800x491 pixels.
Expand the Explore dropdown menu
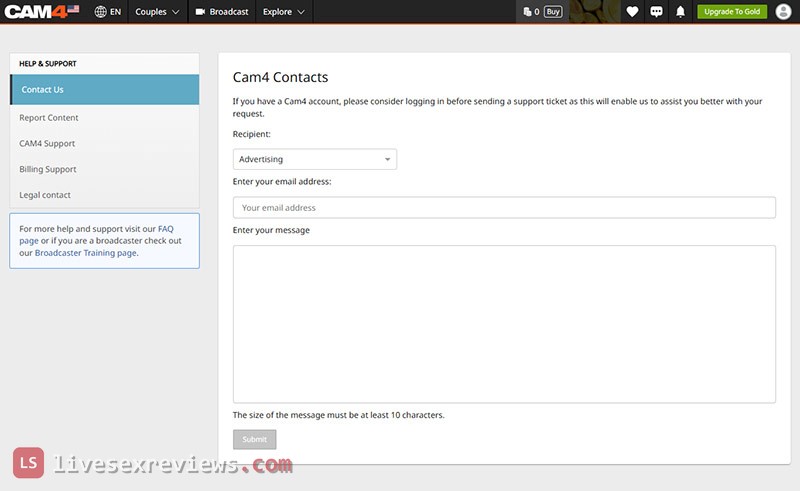(284, 12)
